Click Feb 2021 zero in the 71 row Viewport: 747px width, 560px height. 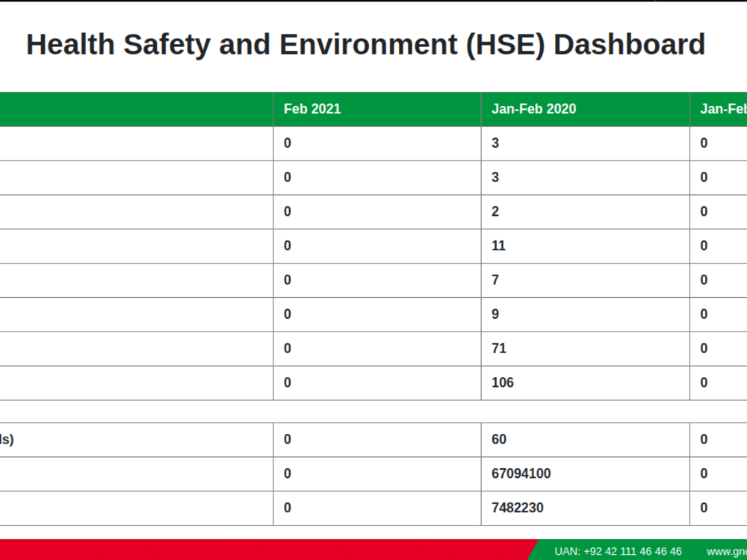tap(288, 349)
